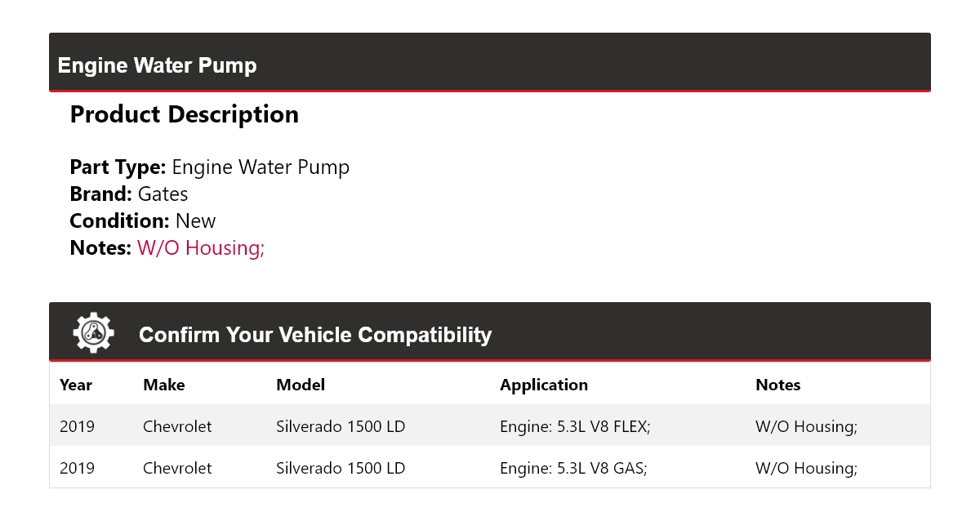Click 2019 in the first table row
This screenshot has width=980, height=521.
click(77, 426)
